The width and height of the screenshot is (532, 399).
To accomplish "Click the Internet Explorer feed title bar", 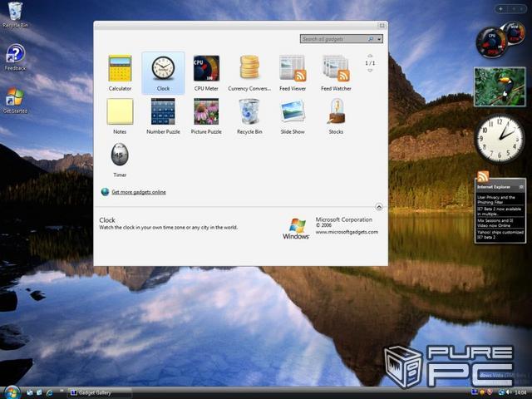I will click(x=500, y=187).
